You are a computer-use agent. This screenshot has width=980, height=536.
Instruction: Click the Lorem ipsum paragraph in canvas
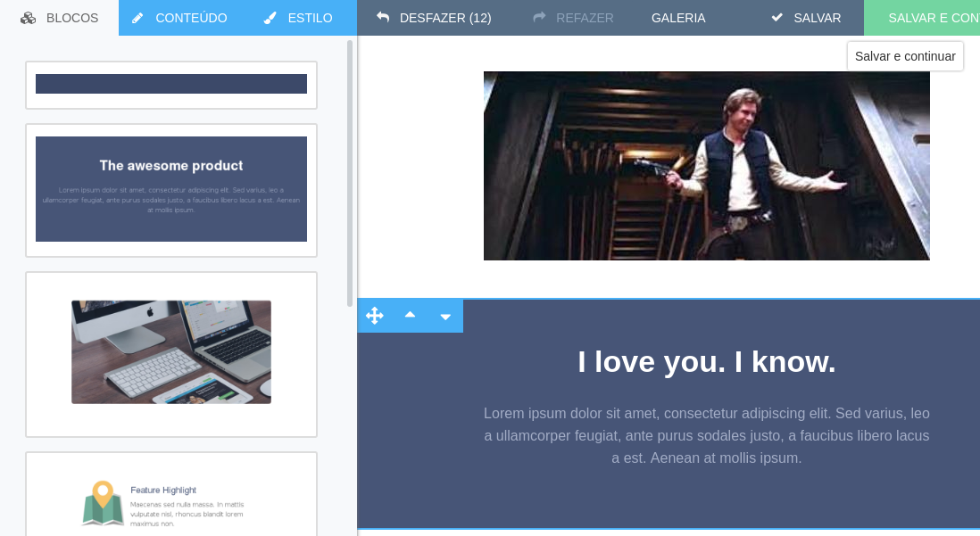click(x=706, y=435)
